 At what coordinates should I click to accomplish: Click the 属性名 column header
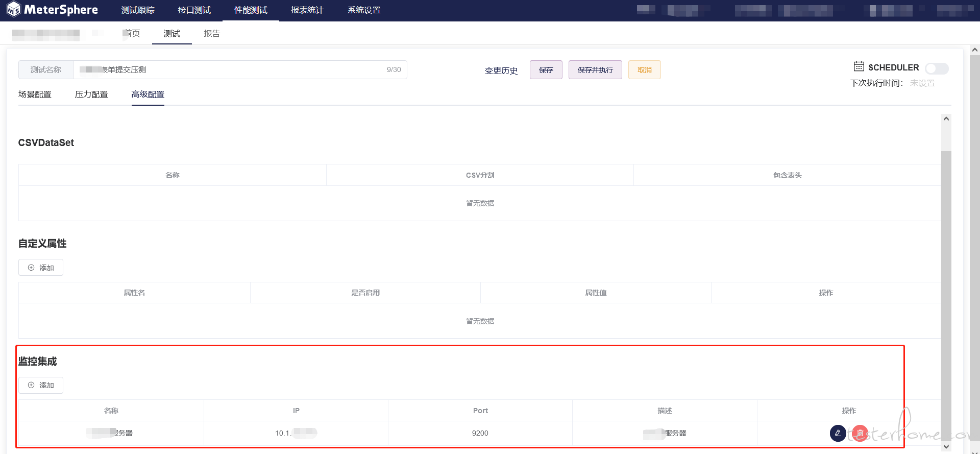click(134, 293)
